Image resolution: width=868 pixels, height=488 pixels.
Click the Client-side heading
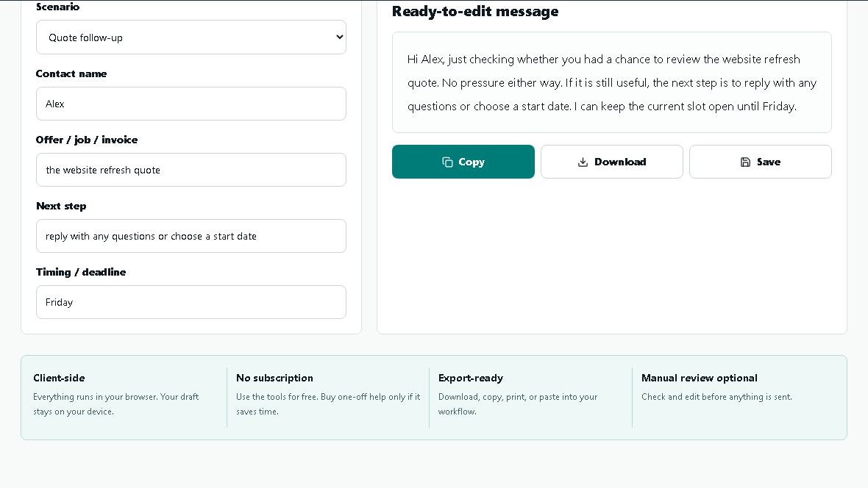(x=60, y=378)
